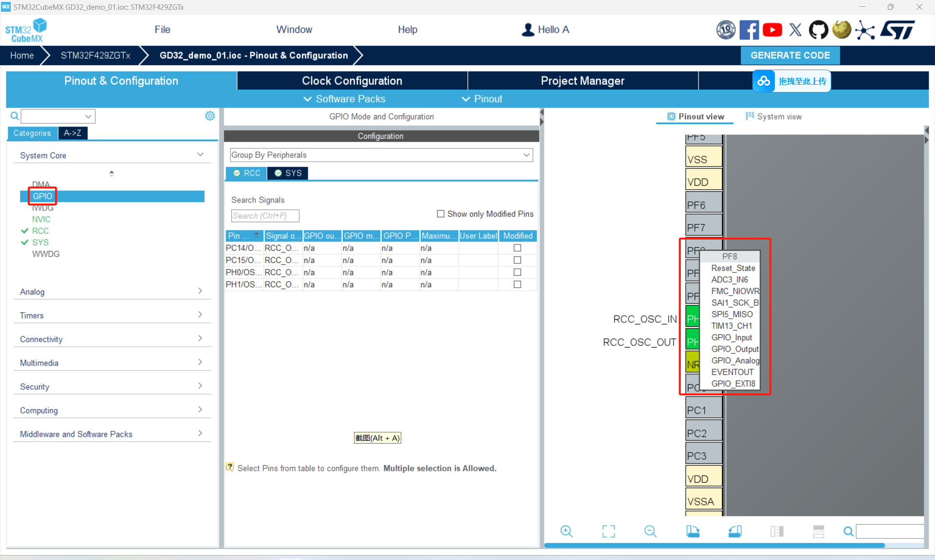The width and height of the screenshot is (935, 560).
Task: Open the YouTube icon link
Action: coord(772,30)
